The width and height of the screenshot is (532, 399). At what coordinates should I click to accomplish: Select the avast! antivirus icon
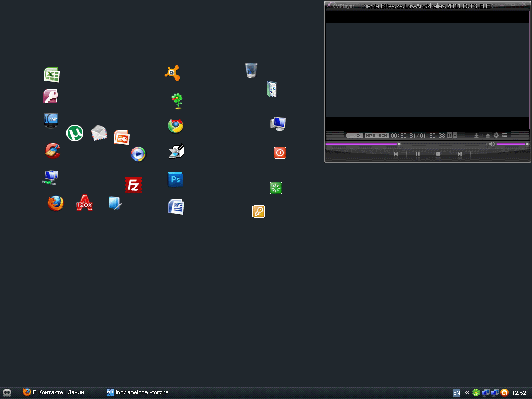(172, 73)
